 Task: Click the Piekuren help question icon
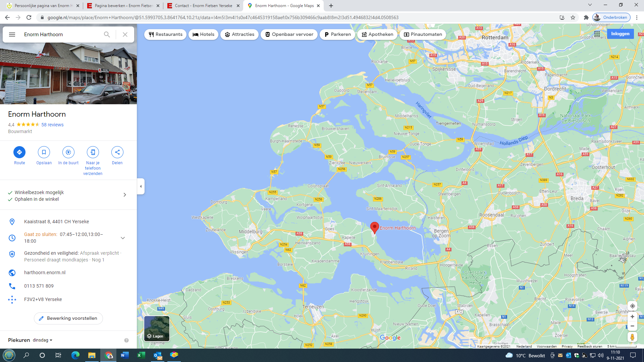[126, 340]
